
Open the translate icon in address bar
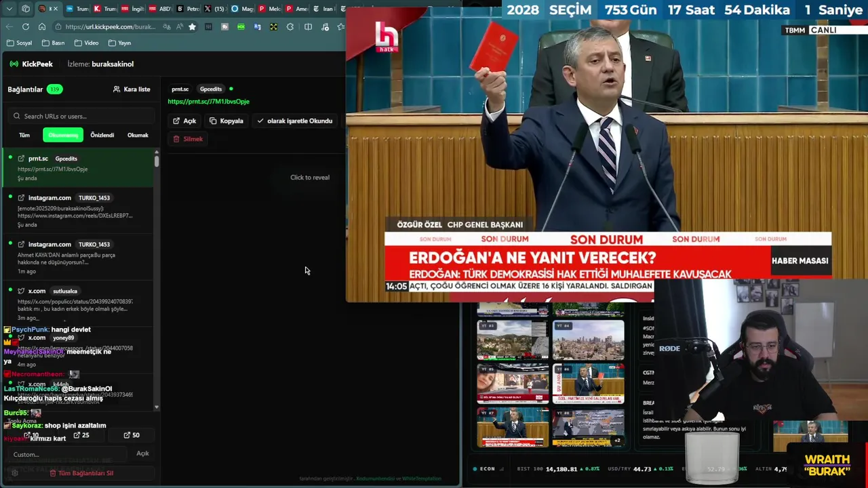click(x=167, y=26)
